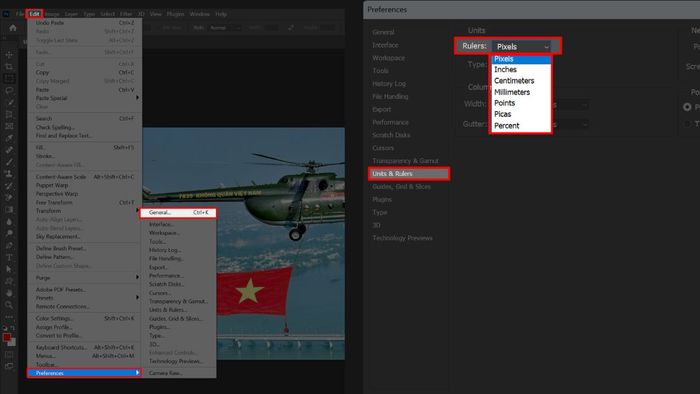Choose Units & Rulers… in Preferences submenu
Screen dimensions: 700x394
click(x=179, y=310)
